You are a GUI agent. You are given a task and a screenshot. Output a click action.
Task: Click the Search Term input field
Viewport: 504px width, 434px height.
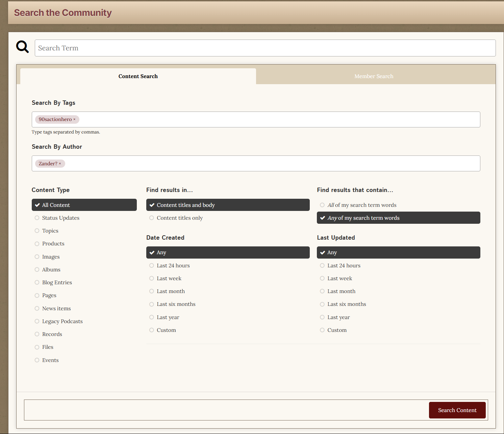click(x=265, y=48)
